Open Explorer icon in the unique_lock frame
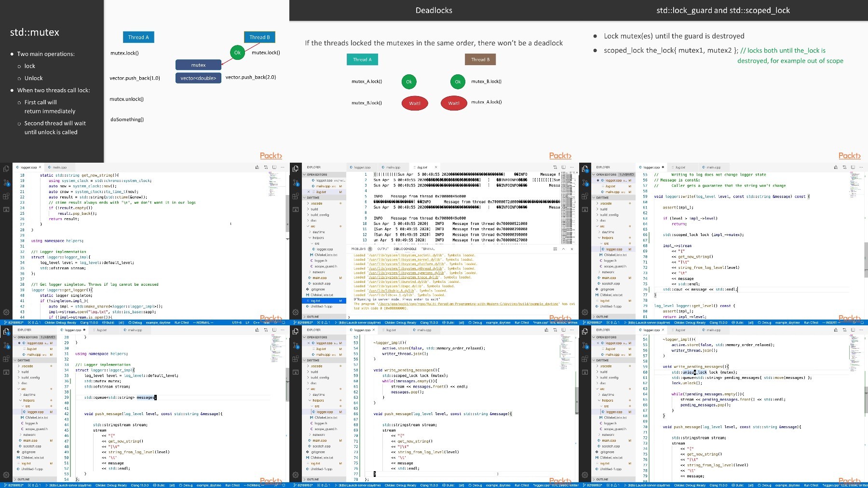The width and height of the screenshot is (868, 488). (x=585, y=332)
